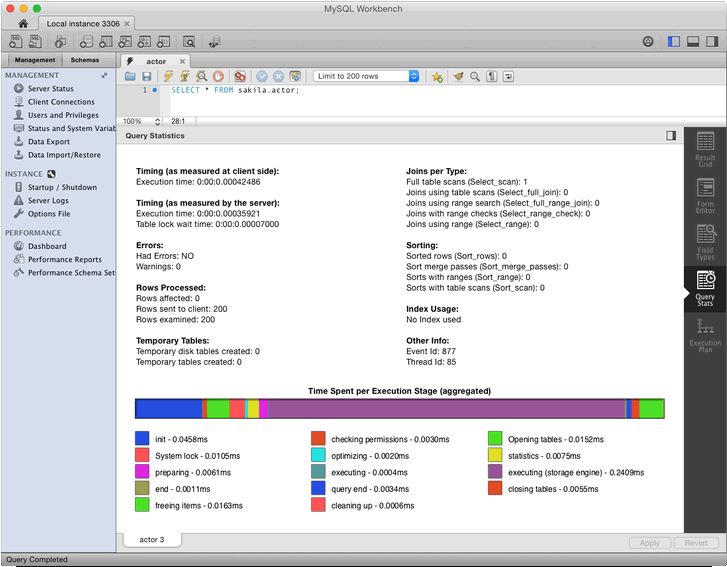Create new stored procedure icon
The image size is (727, 567).
click(x=145, y=42)
